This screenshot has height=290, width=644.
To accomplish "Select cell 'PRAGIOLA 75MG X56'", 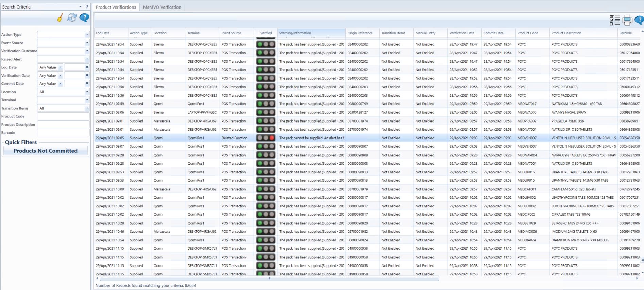I will tap(583, 121).
